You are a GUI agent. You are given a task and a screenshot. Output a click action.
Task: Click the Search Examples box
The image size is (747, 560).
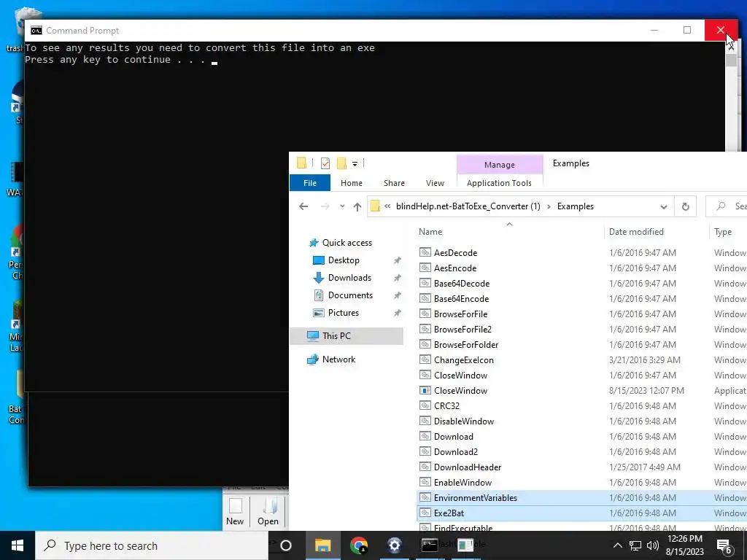click(727, 206)
